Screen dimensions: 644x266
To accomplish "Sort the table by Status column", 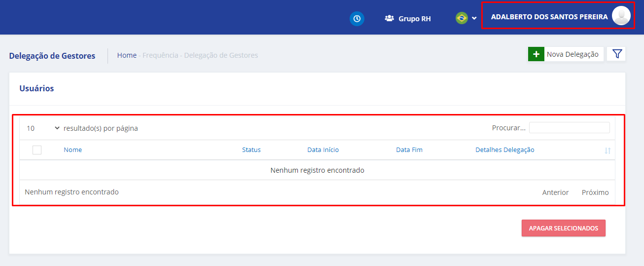I will click(251, 150).
